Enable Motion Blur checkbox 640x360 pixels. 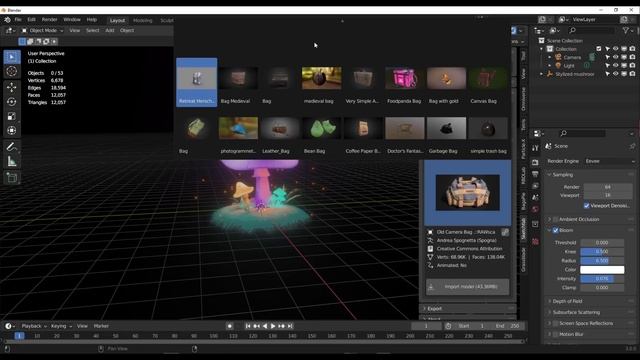556,334
